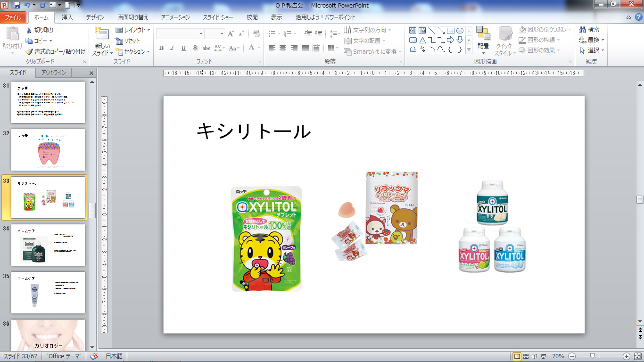This screenshot has height=362, width=644.
Task: Select slide 32 フッ素 tooth thumbnail
Action: (x=48, y=150)
